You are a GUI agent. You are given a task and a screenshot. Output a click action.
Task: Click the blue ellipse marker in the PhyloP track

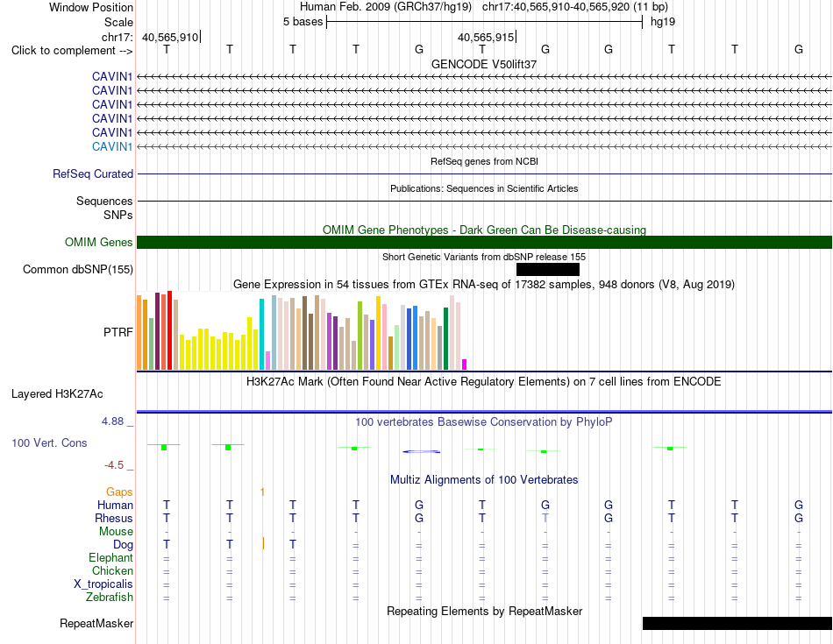421,452
